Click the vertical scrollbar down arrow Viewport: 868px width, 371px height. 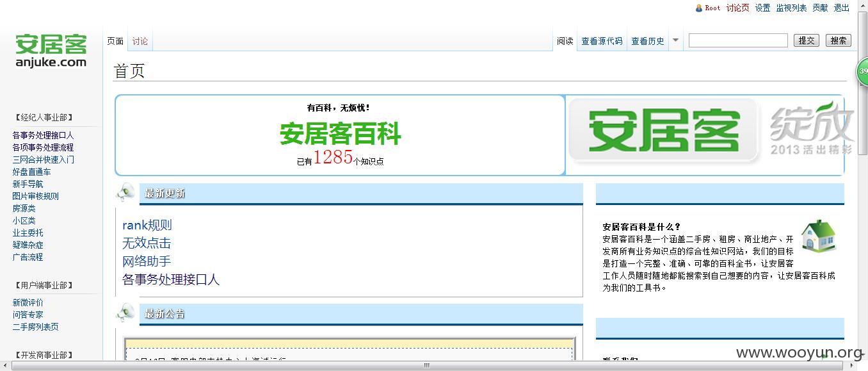tap(862, 354)
